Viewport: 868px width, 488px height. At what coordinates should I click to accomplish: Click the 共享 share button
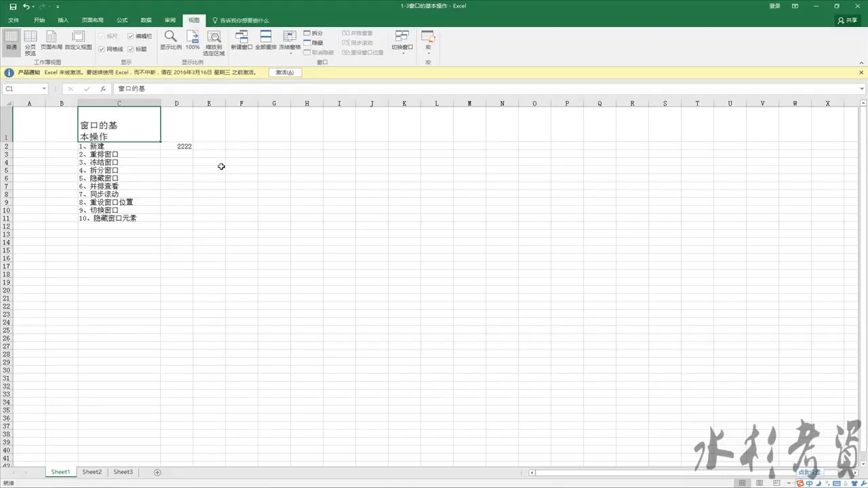pyautogui.click(x=848, y=20)
